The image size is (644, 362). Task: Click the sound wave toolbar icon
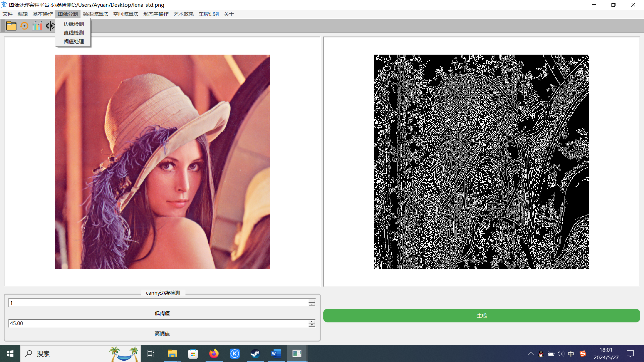[50, 26]
